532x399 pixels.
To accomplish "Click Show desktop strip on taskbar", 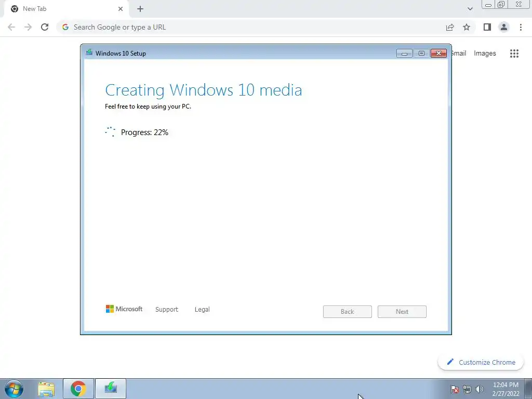I will 528,389.
